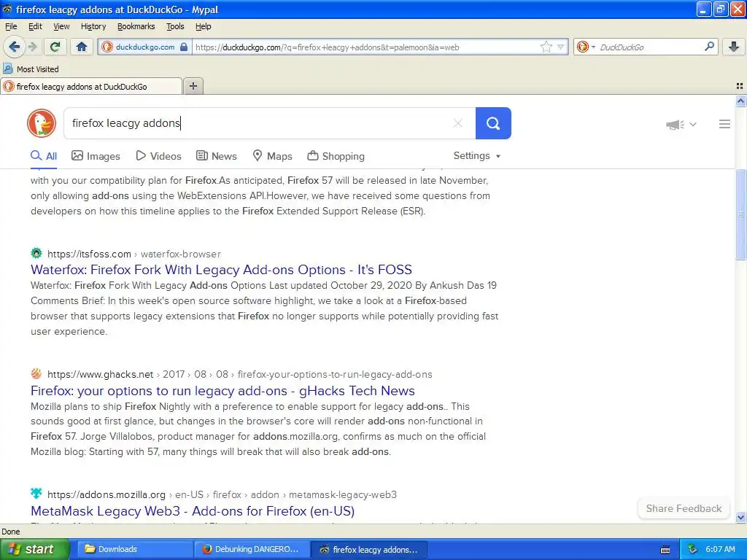The image size is (747, 560).
Task: Click the browser search bar magnifier icon
Action: pos(709,46)
